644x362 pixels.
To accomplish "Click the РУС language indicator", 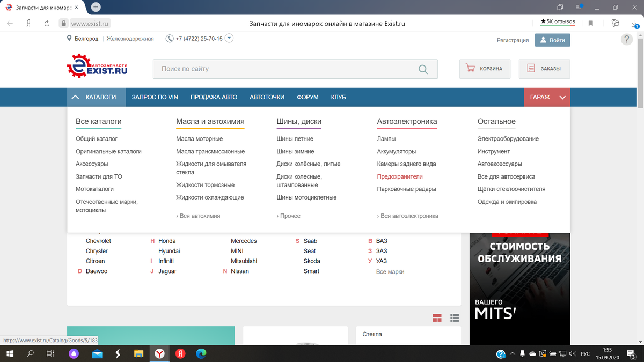I will click(x=586, y=353).
